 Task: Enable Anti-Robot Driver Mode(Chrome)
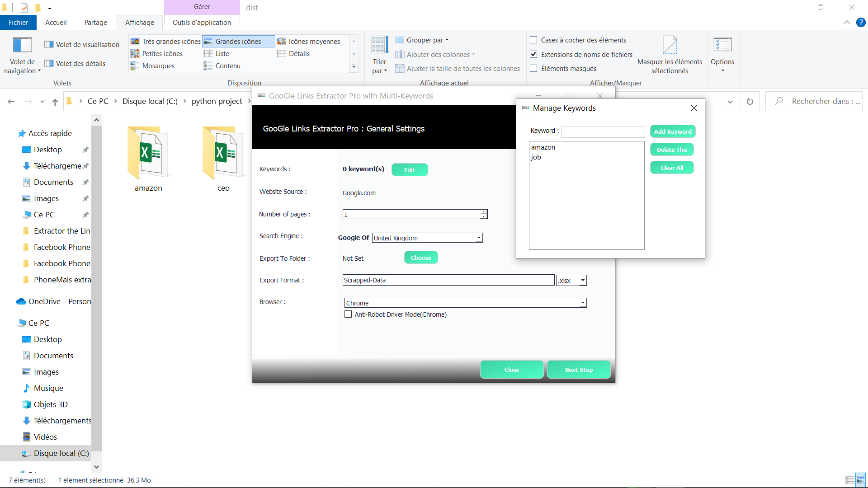pos(348,314)
